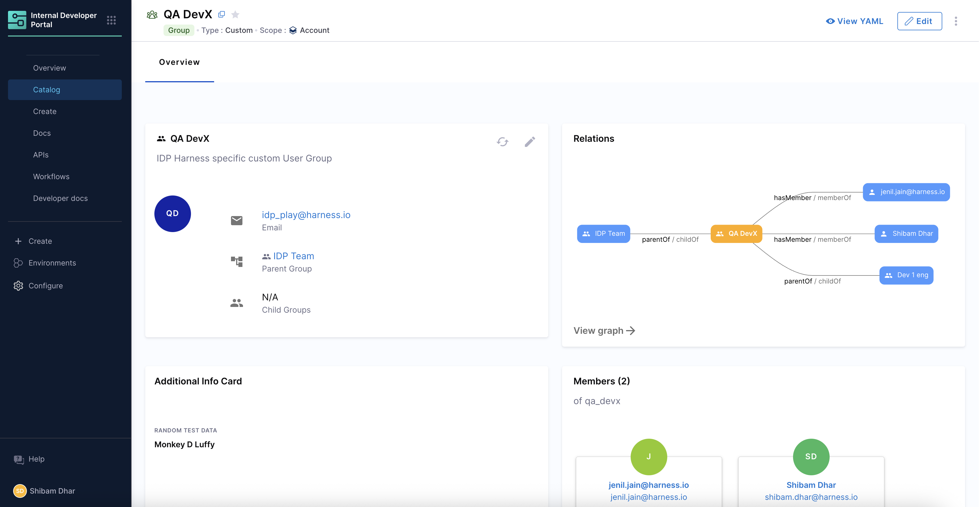980x507 pixels.
Task: Copy the QA DevX entity reference icon
Action: [221, 15]
